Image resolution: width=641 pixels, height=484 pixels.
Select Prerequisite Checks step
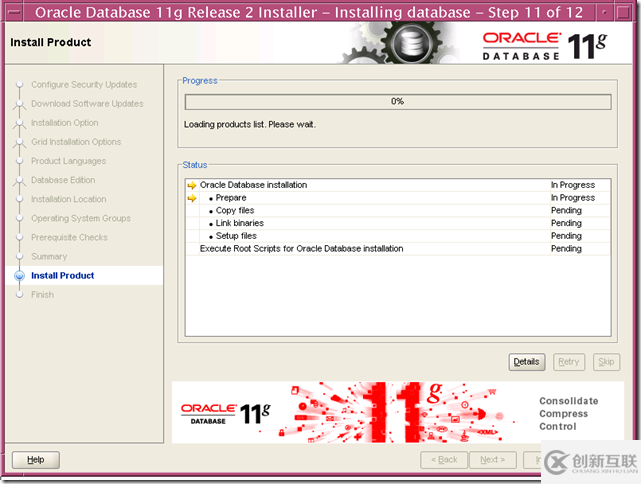(69, 238)
